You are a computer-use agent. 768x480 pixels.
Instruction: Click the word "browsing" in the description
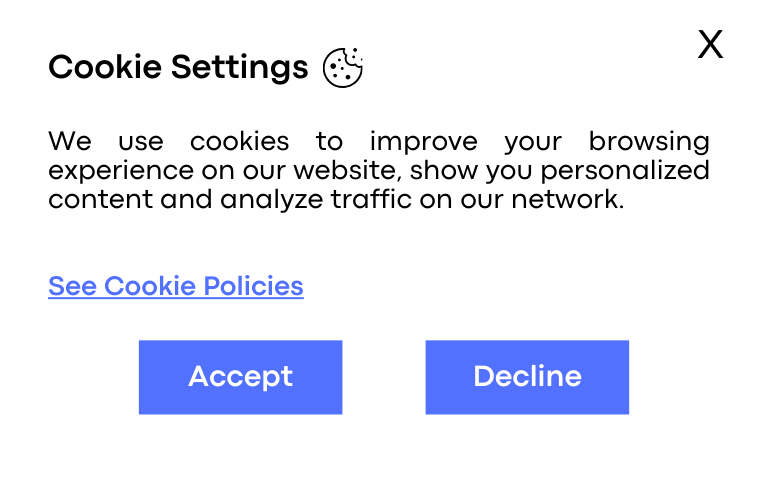click(x=649, y=141)
